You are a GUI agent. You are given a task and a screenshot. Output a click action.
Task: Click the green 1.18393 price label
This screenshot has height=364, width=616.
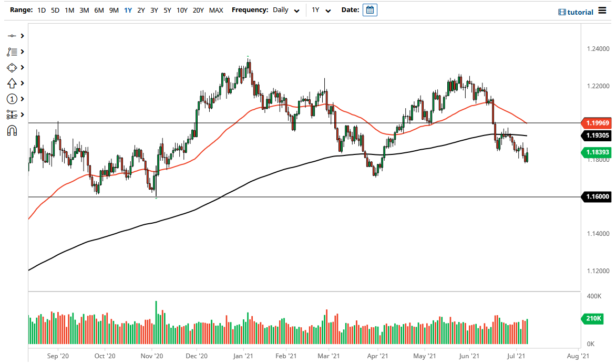click(598, 152)
